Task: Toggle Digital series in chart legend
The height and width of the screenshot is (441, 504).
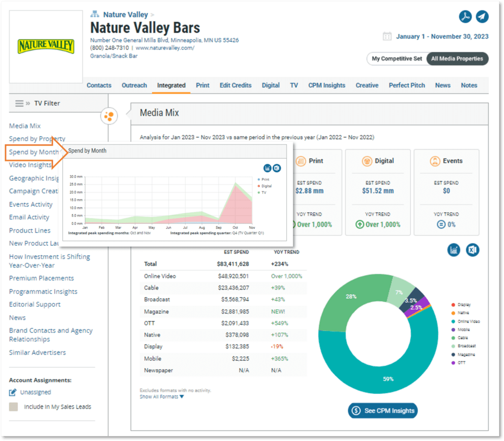Action: click(x=264, y=186)
